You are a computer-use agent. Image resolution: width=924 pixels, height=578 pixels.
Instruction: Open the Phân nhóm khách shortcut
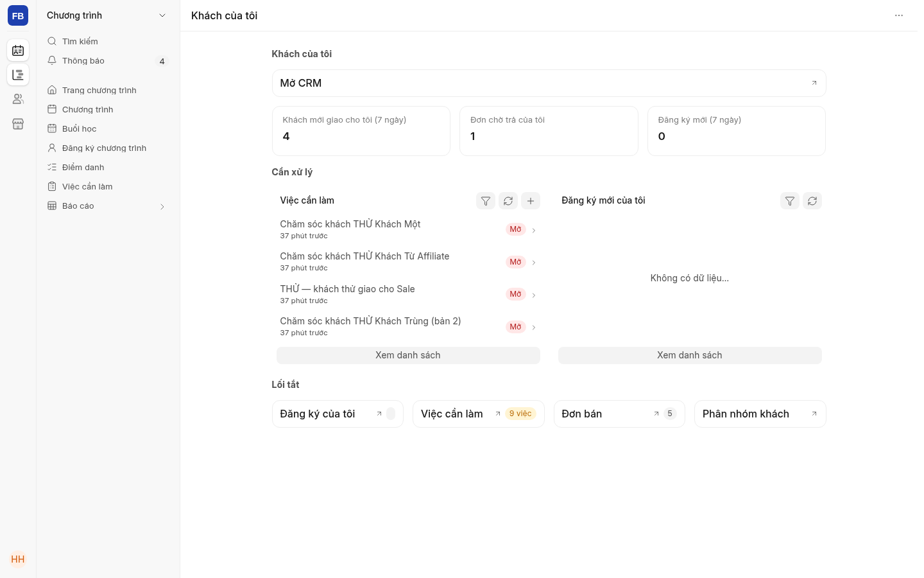(x=760, y=414)
